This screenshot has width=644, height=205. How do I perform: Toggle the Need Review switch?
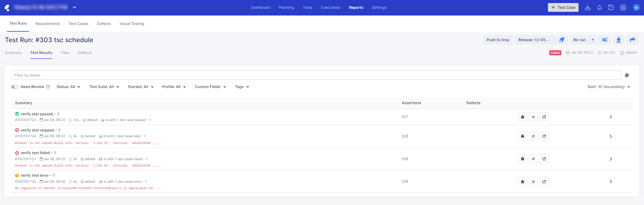[14, 87]
